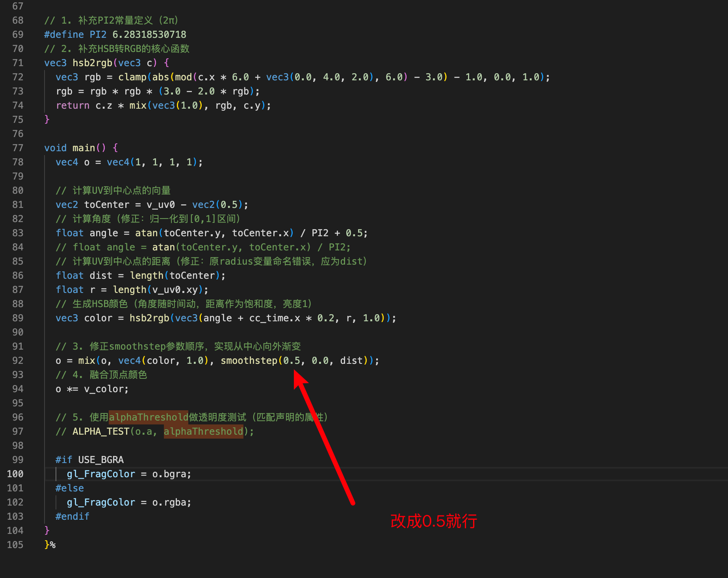This screenshot has width=728, height=578.
Task: Click the 'rgb = rgb * rgb * (3.0 - 2.0 * rgb);' line
Action: tap(158, 91)
